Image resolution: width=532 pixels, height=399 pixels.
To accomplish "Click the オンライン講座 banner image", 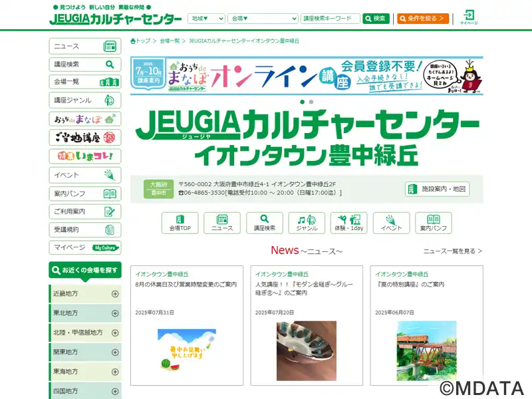I will tap(307, 76).
